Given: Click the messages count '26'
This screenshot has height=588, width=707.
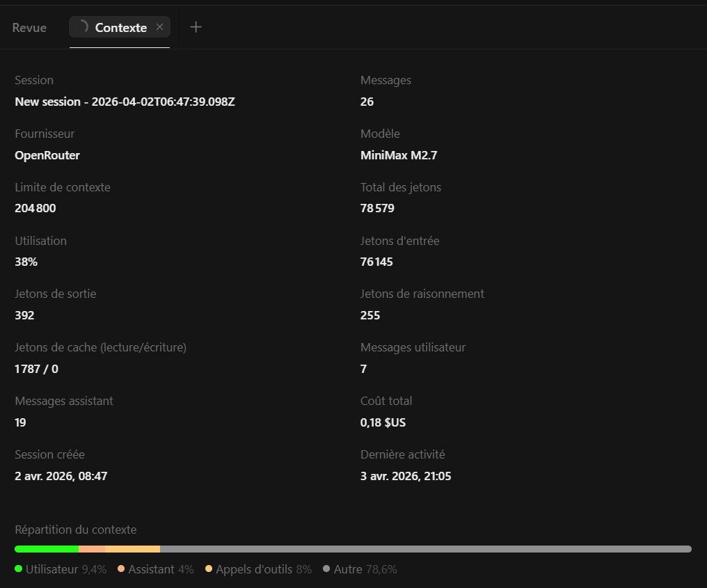Looking at the screenshot, I should point(367,102).
